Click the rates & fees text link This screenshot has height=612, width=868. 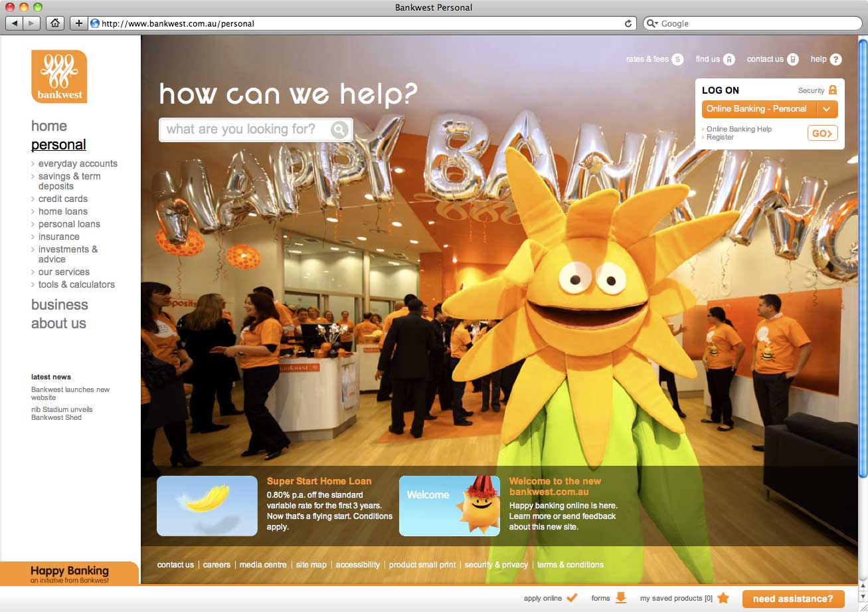click(x=648, y=59)
